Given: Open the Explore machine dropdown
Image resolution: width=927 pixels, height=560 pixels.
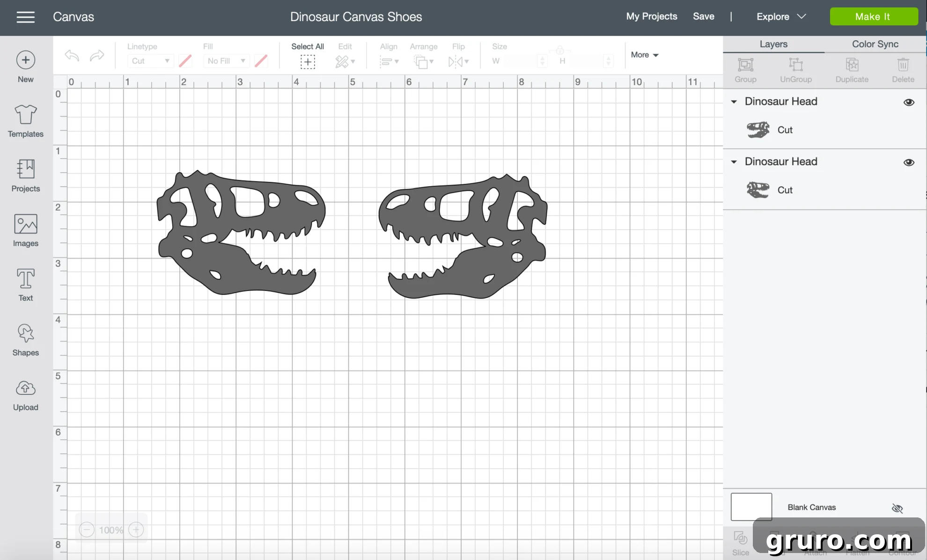Looking at the screenshot, I should [x=781, y=16].
